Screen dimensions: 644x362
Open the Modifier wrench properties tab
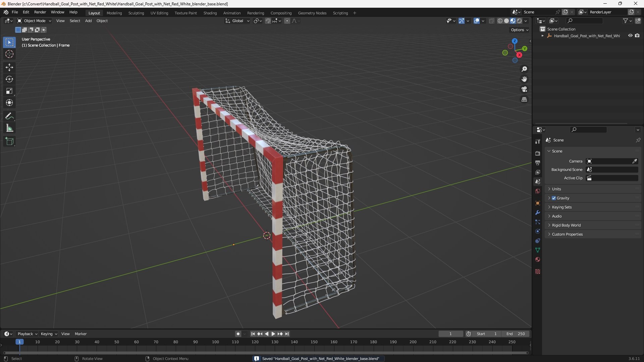[x=538, y=213]
